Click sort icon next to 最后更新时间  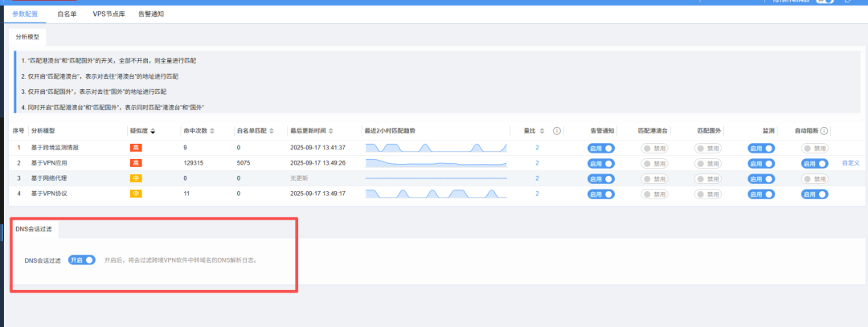click(331, 131)
